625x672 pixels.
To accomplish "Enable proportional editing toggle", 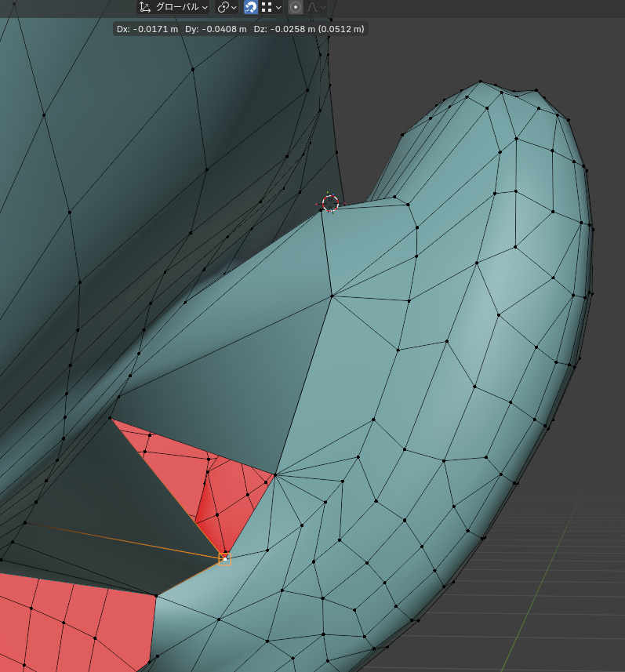I will coord(295,7).
